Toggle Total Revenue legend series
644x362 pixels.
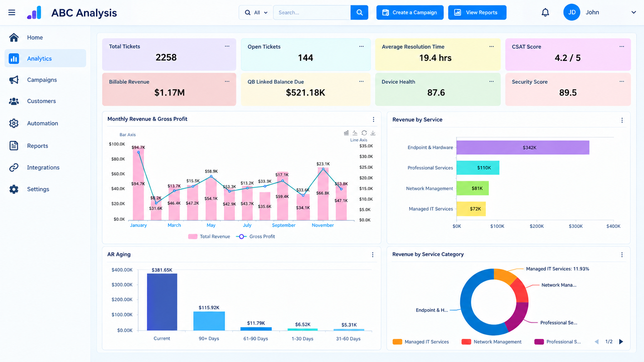[x=209, y=237]
